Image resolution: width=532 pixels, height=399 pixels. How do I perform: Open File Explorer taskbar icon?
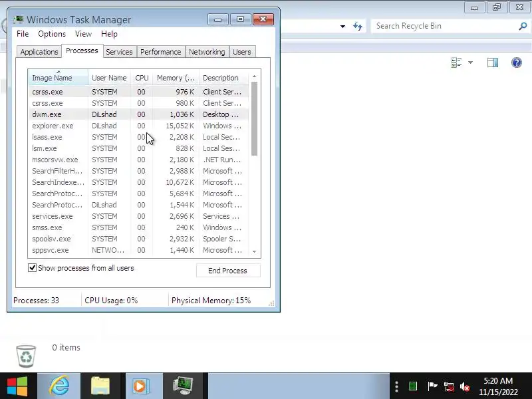coord(100,386)
